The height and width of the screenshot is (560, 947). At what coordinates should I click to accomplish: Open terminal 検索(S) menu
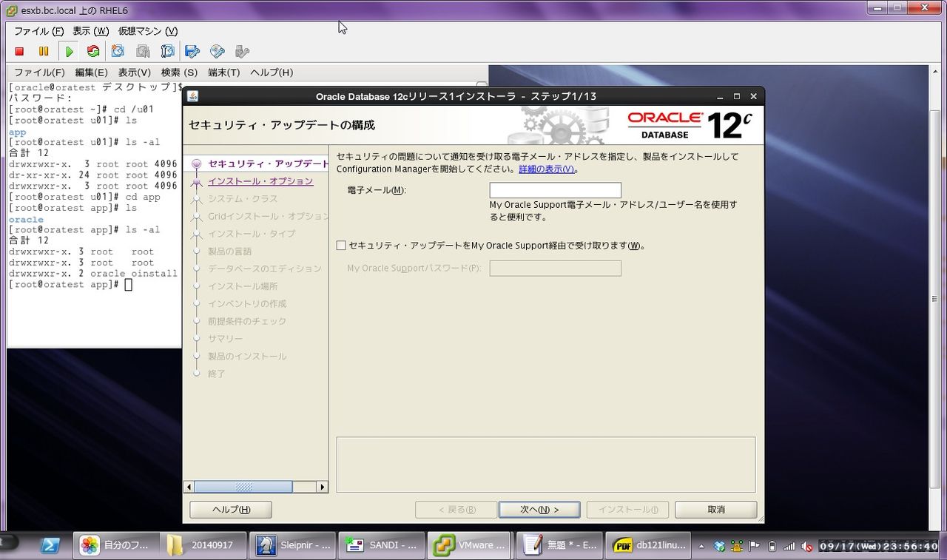click(x=179, y=72)
